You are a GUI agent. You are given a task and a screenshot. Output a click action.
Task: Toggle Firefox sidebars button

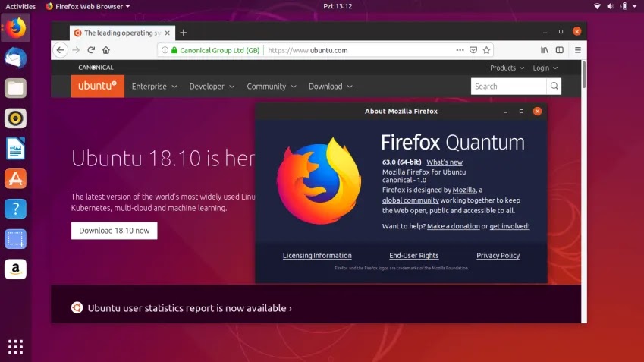click(x=559, y=50)
